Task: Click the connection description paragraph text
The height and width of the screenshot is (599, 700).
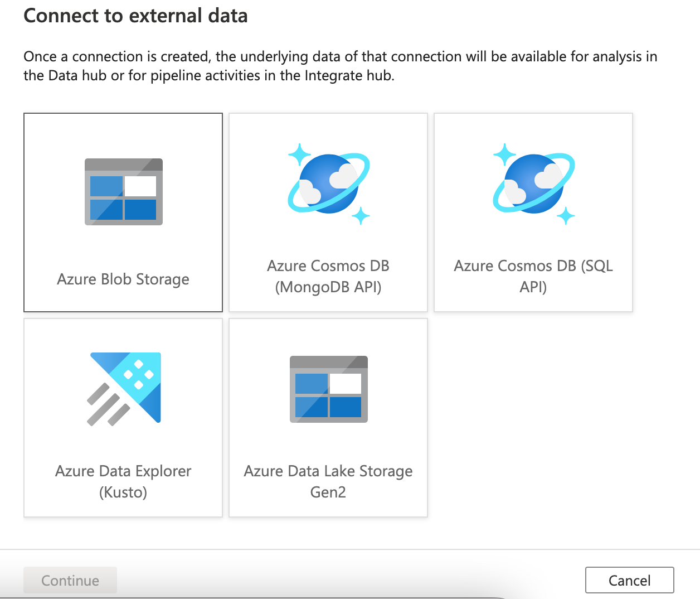Action: coord(340,66)
